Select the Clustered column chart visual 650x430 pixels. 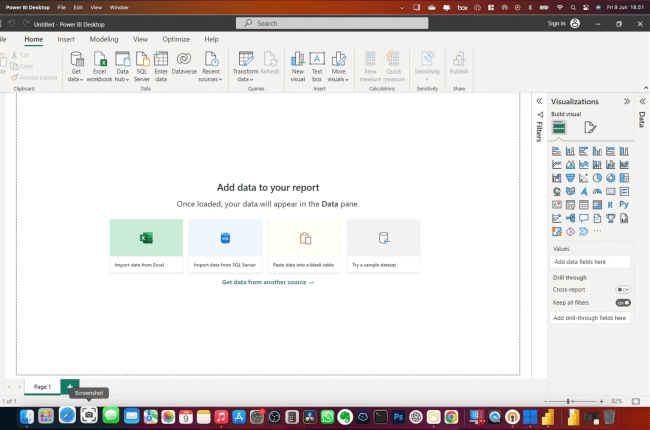(597, 151)
